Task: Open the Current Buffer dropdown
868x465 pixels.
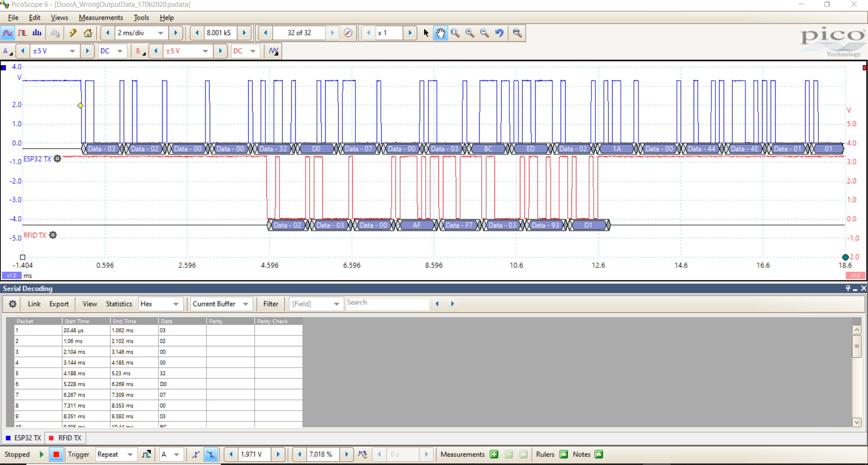Action: tap(221, 304)
